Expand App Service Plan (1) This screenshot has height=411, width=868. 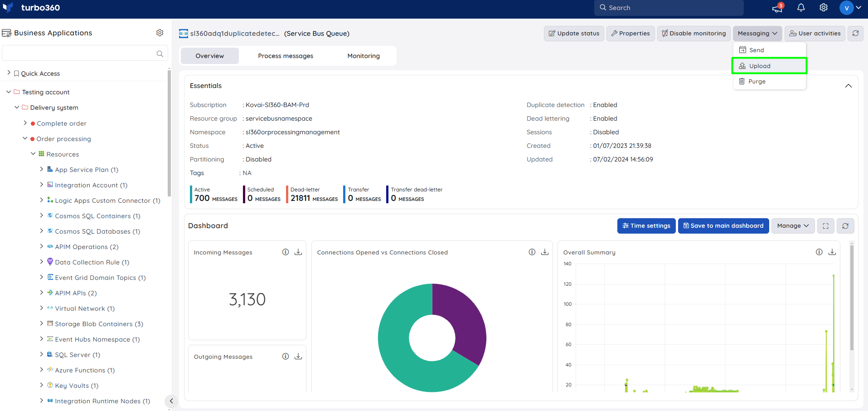(41, 169)
